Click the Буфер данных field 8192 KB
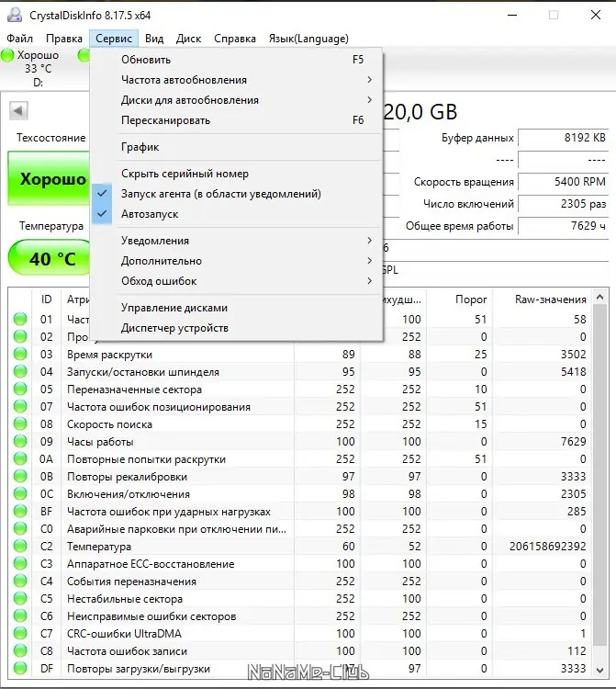 point(563,138)
